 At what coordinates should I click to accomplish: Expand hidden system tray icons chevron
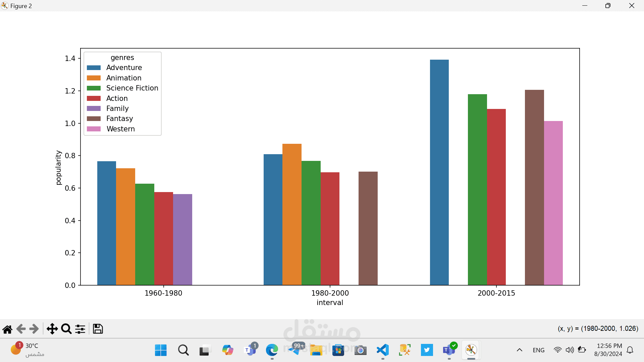coord(519,350)
